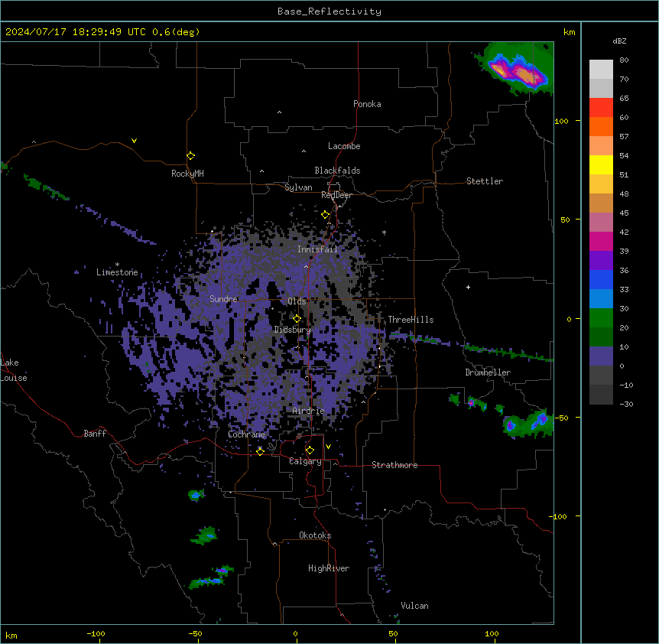Click the 80 value in the dBZ legend
Viewport: 659px width, 644px height.
click(x=624, y=60)
